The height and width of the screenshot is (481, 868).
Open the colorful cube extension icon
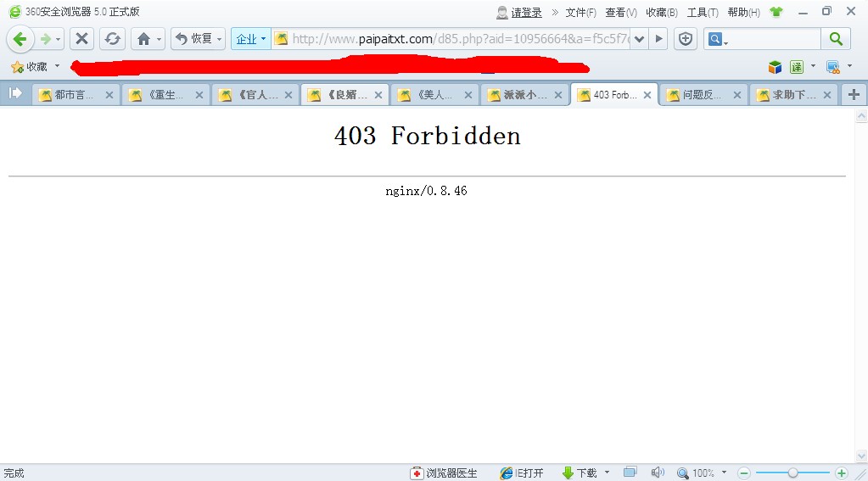(775, 67)
